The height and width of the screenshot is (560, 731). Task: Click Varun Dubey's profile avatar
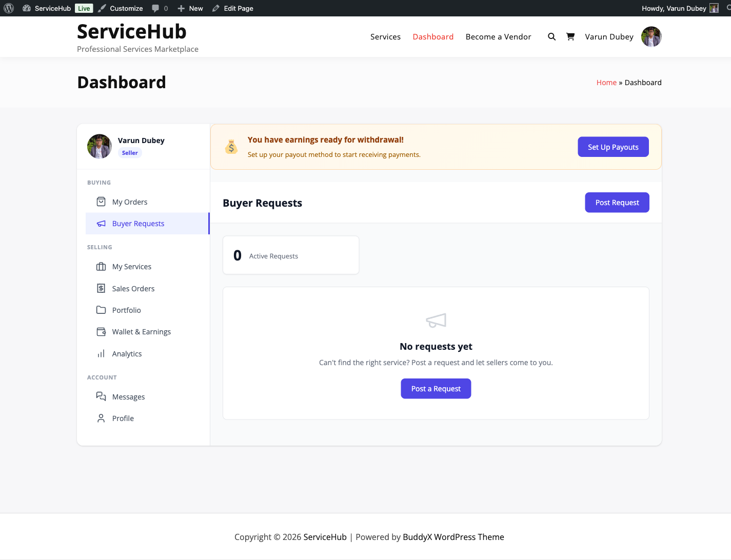(x=651, y=36)
